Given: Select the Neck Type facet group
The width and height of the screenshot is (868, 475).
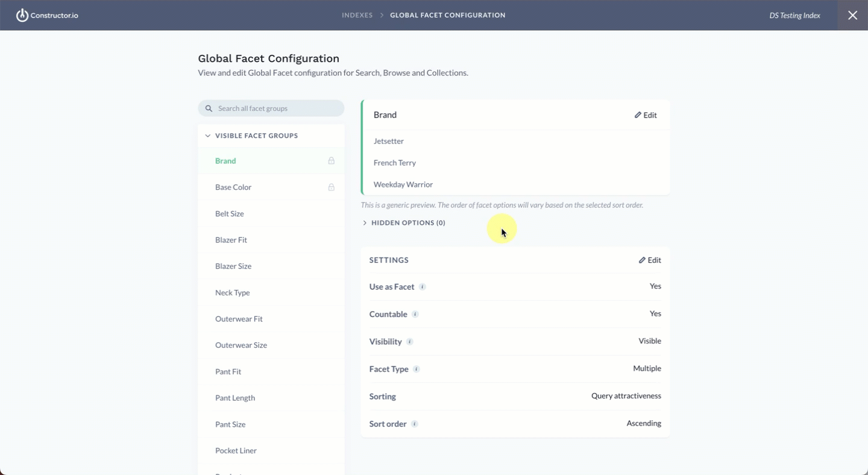Looking at the screenshot, I should tap(271, 292).
